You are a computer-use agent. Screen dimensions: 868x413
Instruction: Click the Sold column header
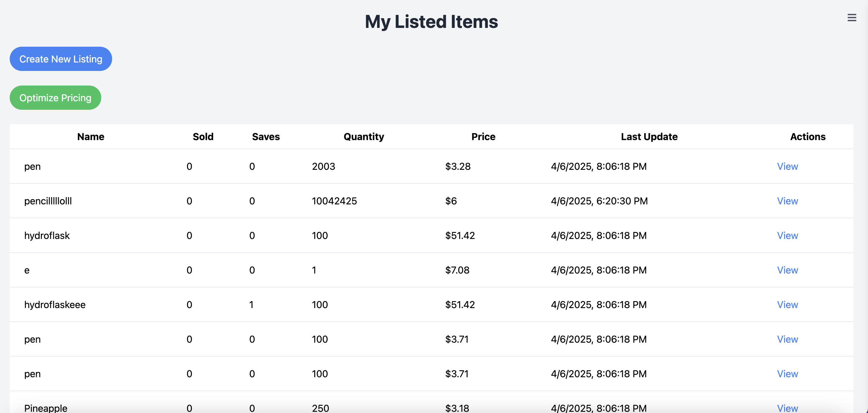tap(203, 136)
